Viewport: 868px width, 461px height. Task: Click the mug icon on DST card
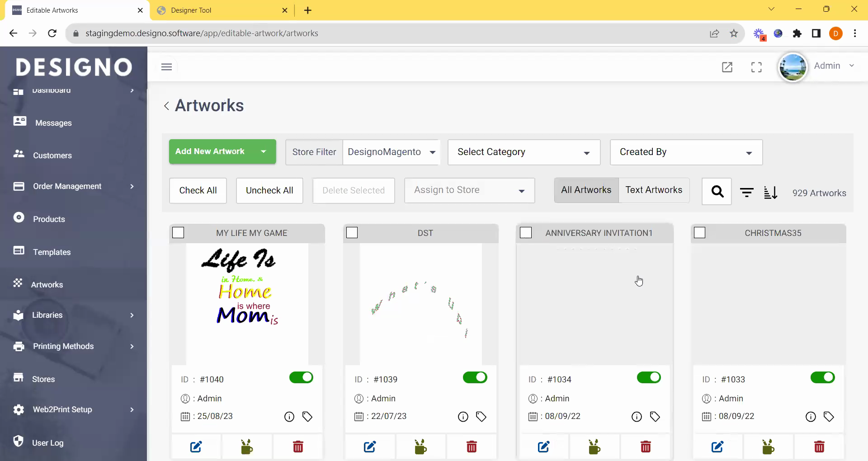pos(420,447)
